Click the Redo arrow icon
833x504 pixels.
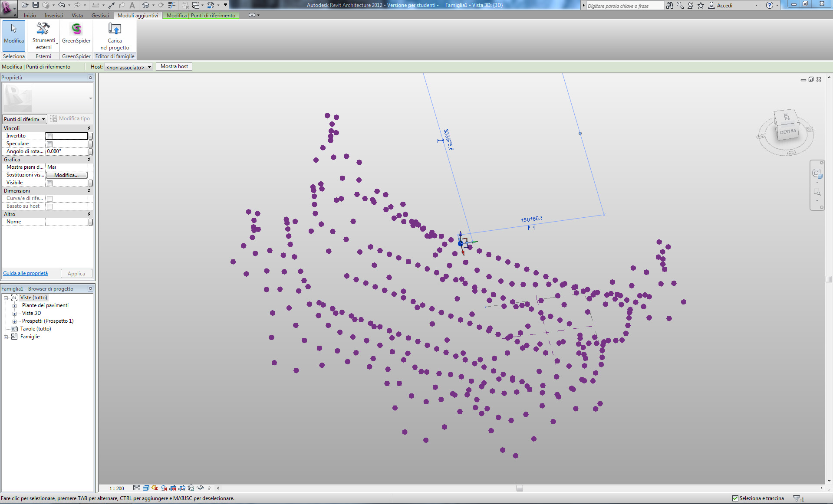click(77, 5)
